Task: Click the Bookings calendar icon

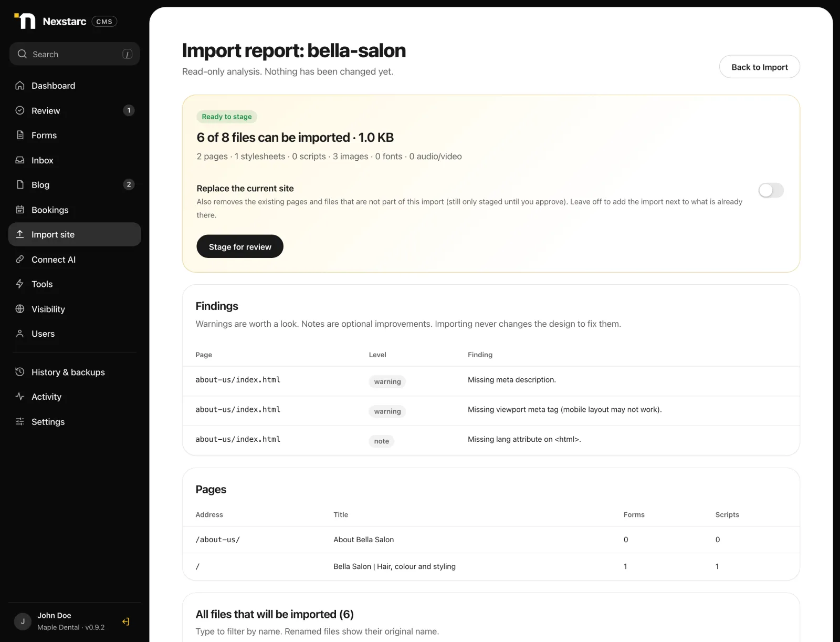Action: [20, 210]
